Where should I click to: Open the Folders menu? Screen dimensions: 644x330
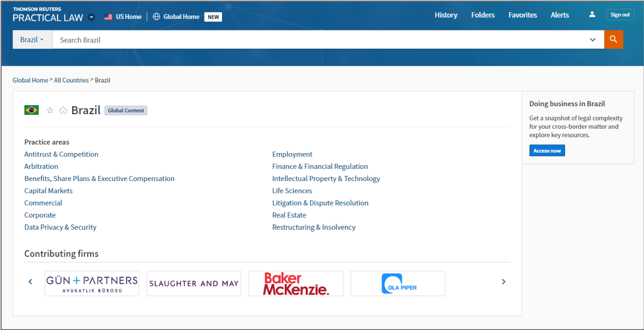pyautogui.click(x=483, y=15)
